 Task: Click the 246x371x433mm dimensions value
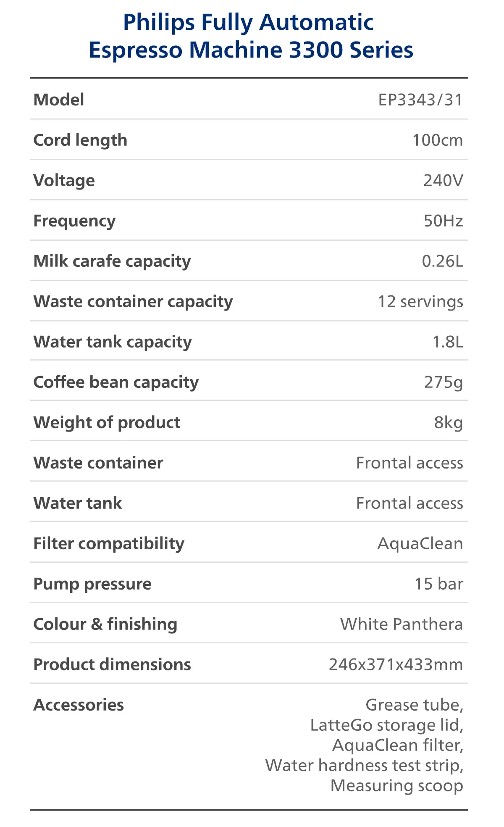point(396,665)
